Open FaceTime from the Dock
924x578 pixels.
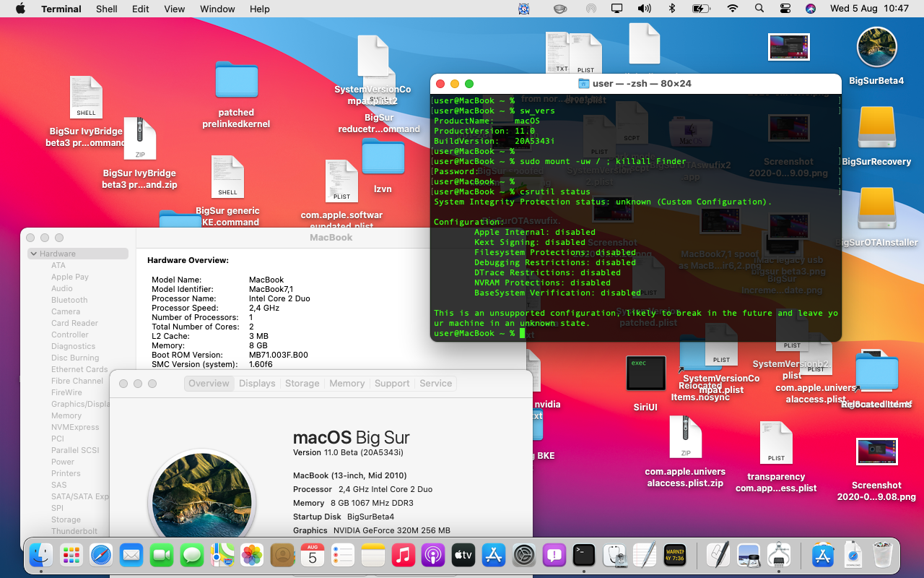point(162,555)
